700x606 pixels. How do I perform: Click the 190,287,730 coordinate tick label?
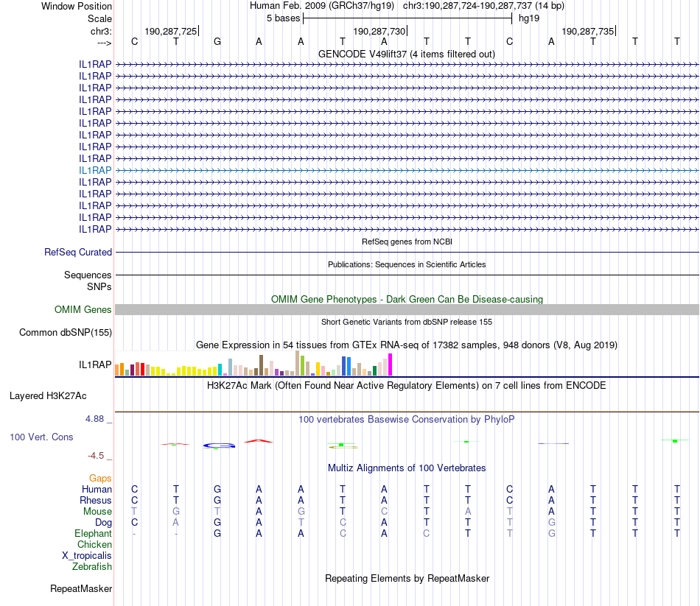click(x=379, y=31)
